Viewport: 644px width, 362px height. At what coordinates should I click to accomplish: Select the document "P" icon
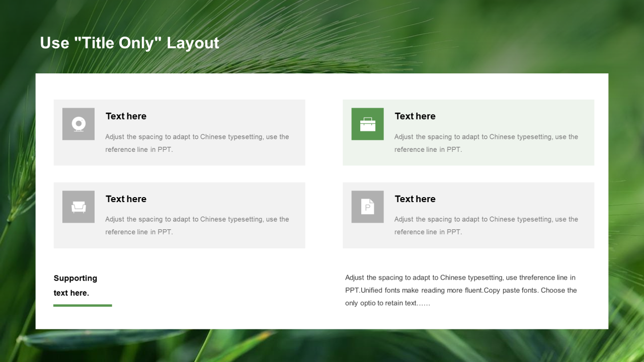[367, 207]
